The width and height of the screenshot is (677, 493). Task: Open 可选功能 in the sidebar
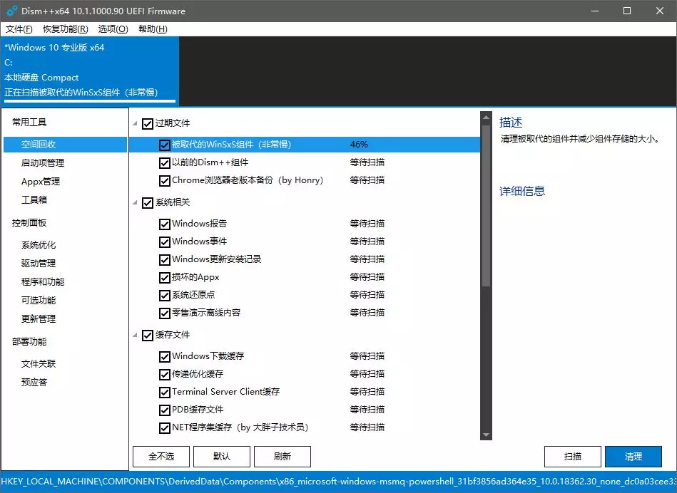click(38, 300)
